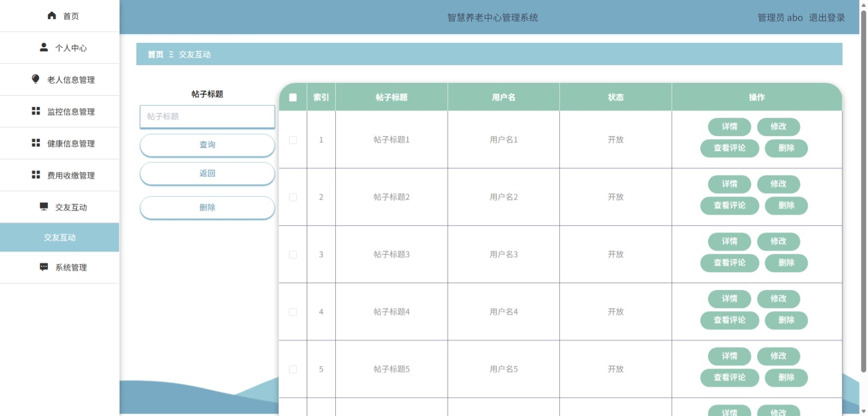868x416 pixels.
Task: Click the person icon for 个人中心
Action: pyautogui.click(x=44, y=47)
